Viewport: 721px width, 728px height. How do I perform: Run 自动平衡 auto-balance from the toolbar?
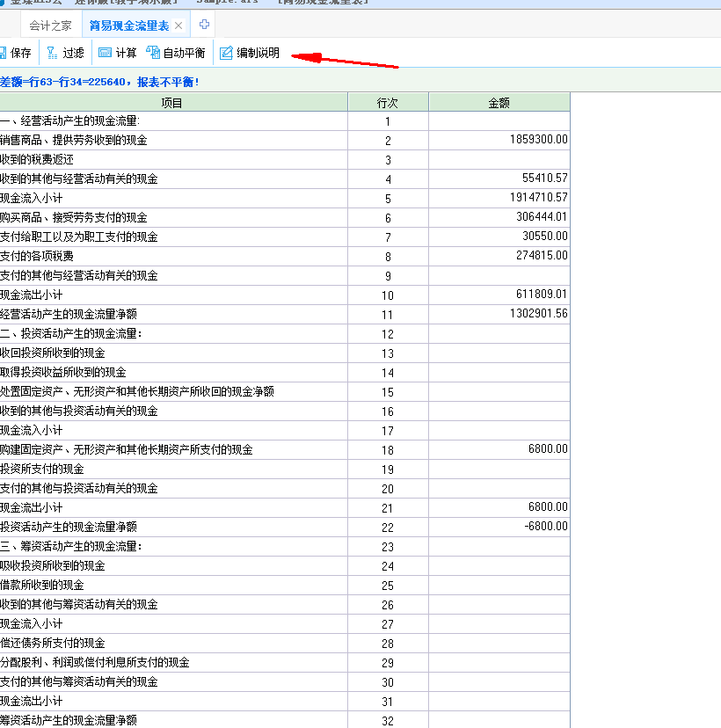click(176, 53)
